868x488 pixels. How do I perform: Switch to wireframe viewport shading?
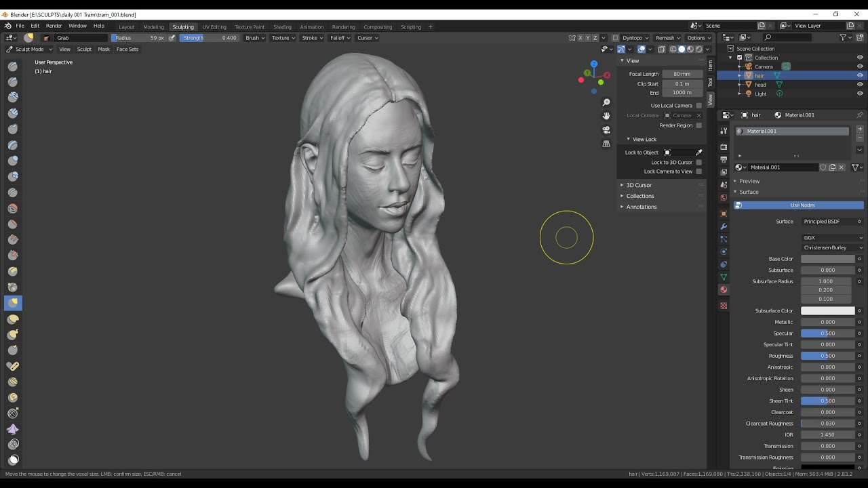point(673,49)
